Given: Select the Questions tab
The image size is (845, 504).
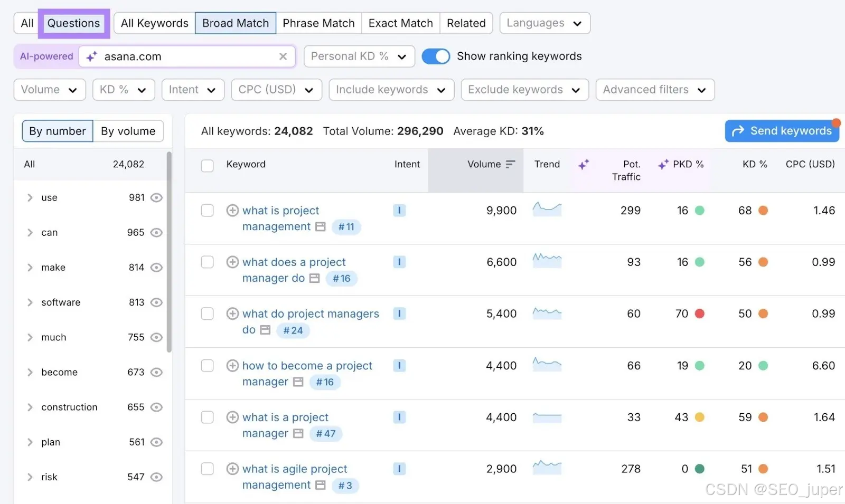Looking at the screenshot, I should (x=73, y=23).
